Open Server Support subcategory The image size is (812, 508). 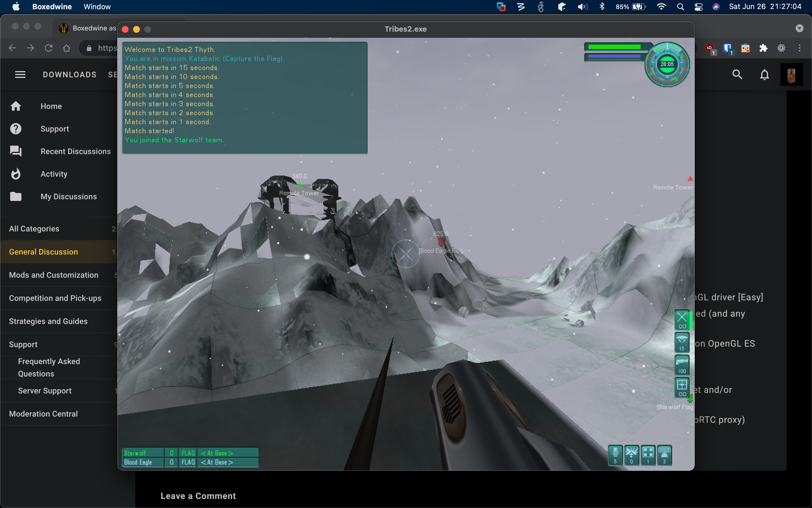(x=59, y=391)
